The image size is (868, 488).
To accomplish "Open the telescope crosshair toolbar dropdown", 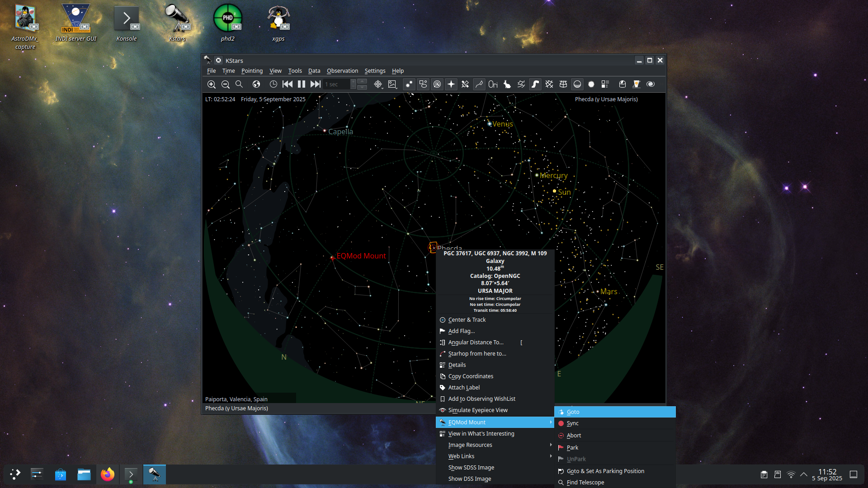I will tap(378, 84).
